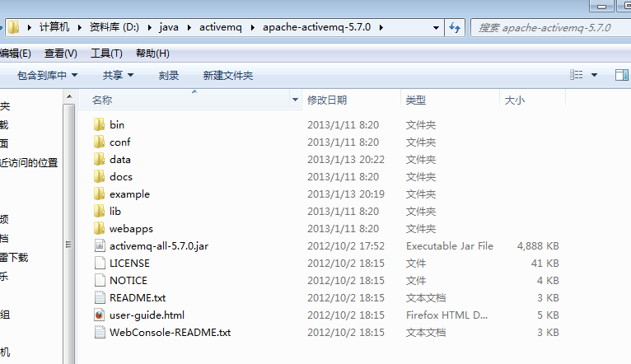The height and width of the screenshot is (364, 631).
Task: Navigate to 计算机 in breadcrumb
Action: point(54,27)
